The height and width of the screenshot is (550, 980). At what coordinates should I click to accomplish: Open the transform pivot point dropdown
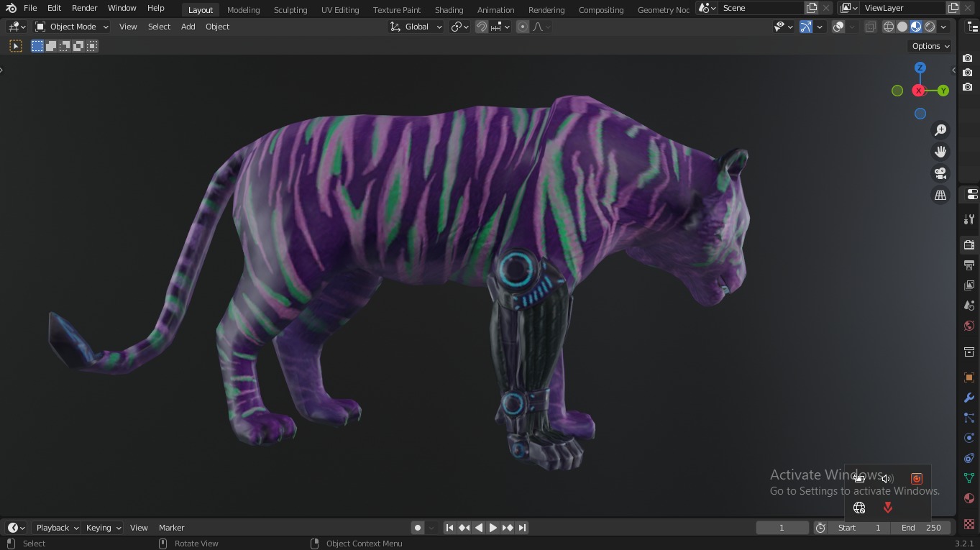tap(459, 27)
